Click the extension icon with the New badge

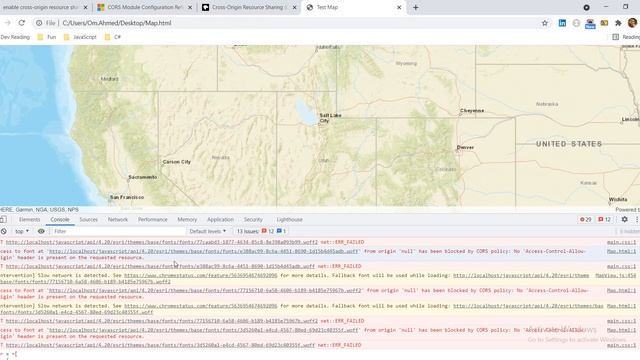590,24
